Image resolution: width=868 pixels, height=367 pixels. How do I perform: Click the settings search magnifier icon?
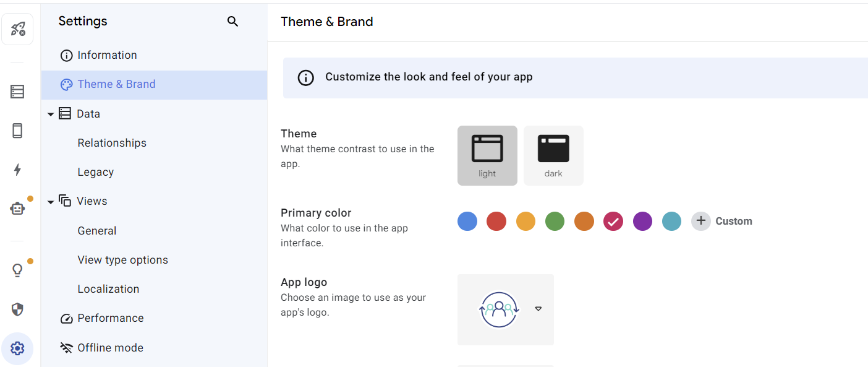232,22
